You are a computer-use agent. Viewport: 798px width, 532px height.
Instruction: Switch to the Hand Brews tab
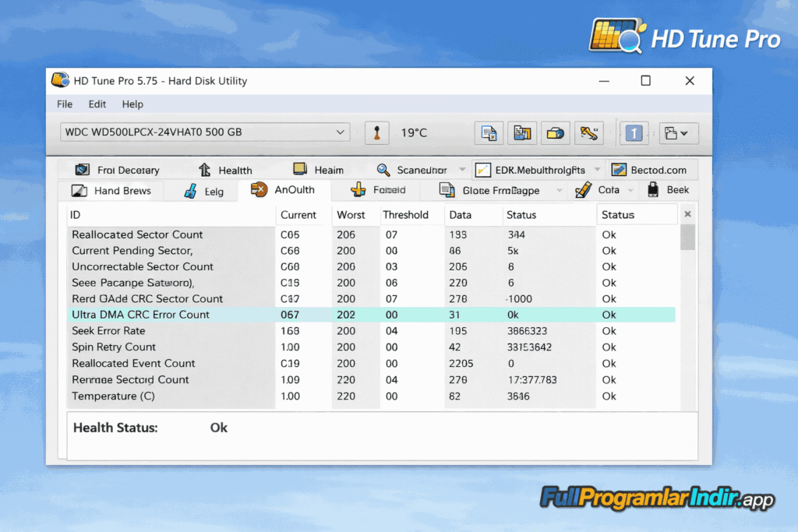pos(112,191)
